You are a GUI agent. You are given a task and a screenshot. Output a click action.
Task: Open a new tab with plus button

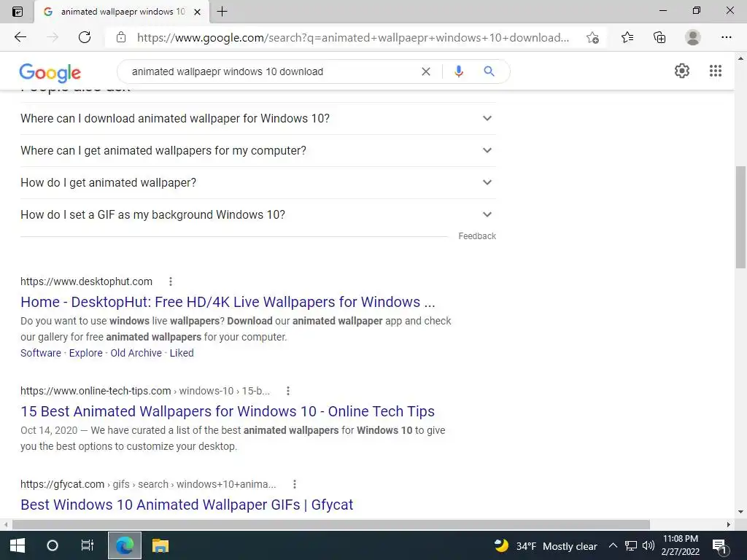click(x=222, y=12)
